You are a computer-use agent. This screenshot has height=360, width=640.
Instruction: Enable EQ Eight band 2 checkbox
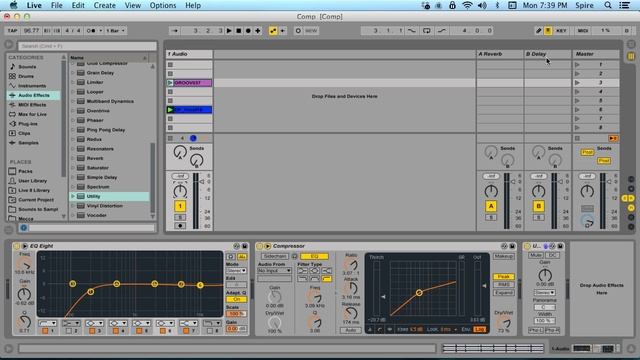pyautogui.click(x=69, y=331)
